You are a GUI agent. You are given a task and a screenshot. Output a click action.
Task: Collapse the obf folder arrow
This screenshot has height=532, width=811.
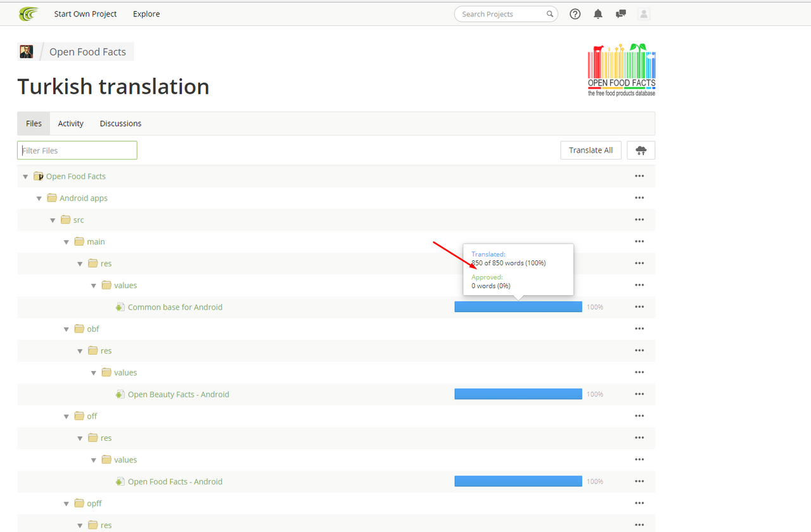point(67,329)
